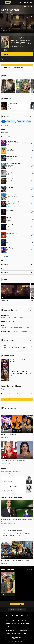This screenshot has height=644, width=34.
Task: Edit Credits with the pencil icon
Action: 31,117
